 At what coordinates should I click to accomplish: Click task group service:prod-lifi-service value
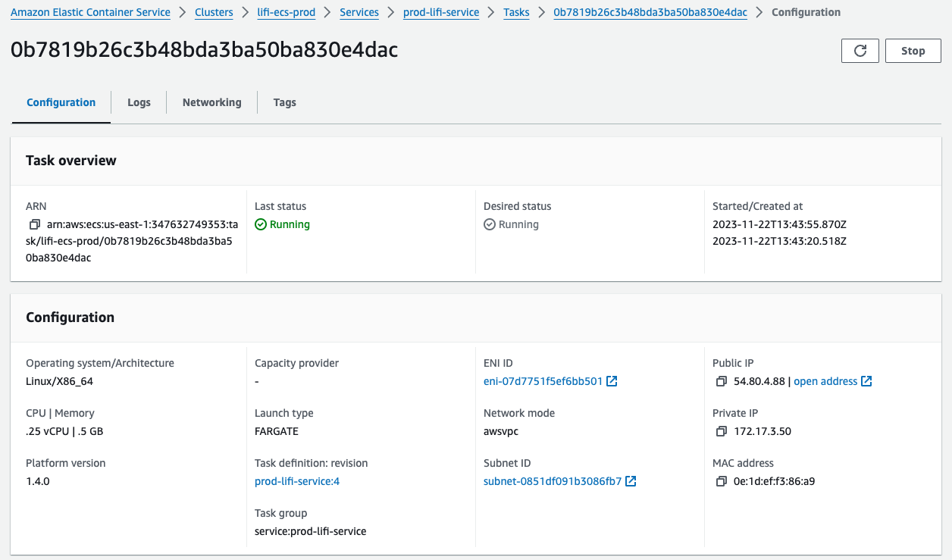pyautogui.click(x=311, y=531)
